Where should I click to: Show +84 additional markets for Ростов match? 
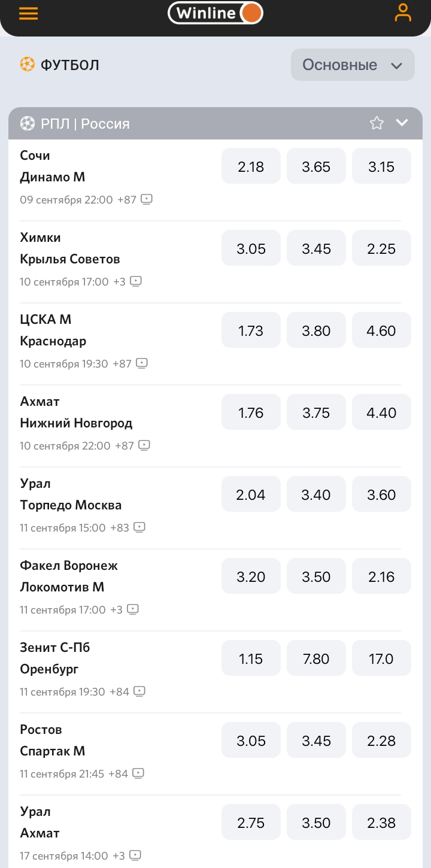pos(119,774)
